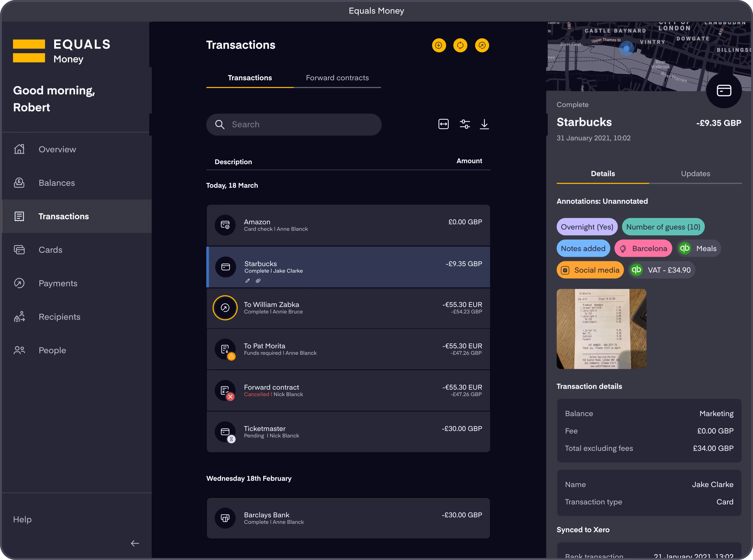Click the Jake Clarke name value
This screenshot has width=753, height=560.
pos(713,484)
